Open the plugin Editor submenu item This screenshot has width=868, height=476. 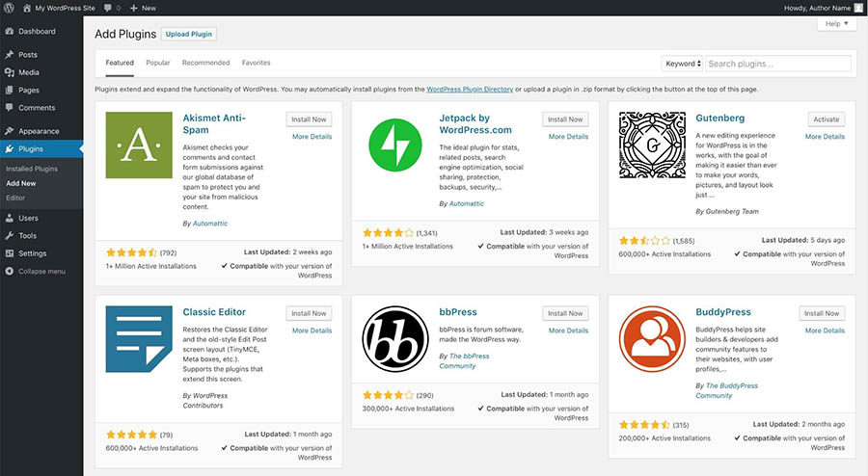pos(15,198)
